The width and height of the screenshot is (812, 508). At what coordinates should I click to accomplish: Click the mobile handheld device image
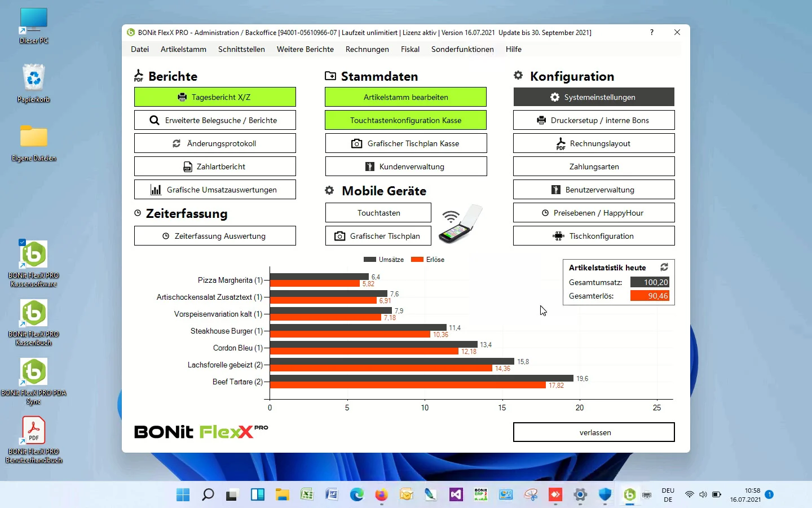[x=461, y=224]
